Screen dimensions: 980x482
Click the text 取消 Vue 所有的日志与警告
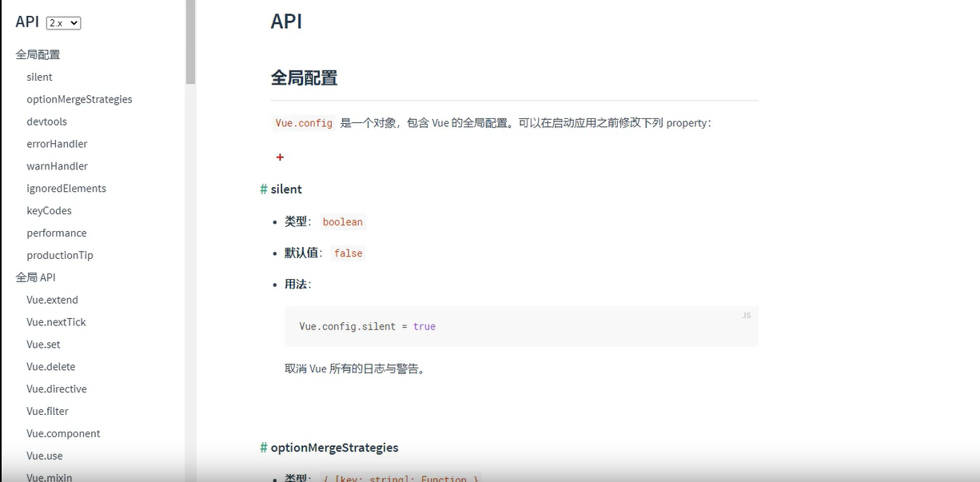pos(355,369)
